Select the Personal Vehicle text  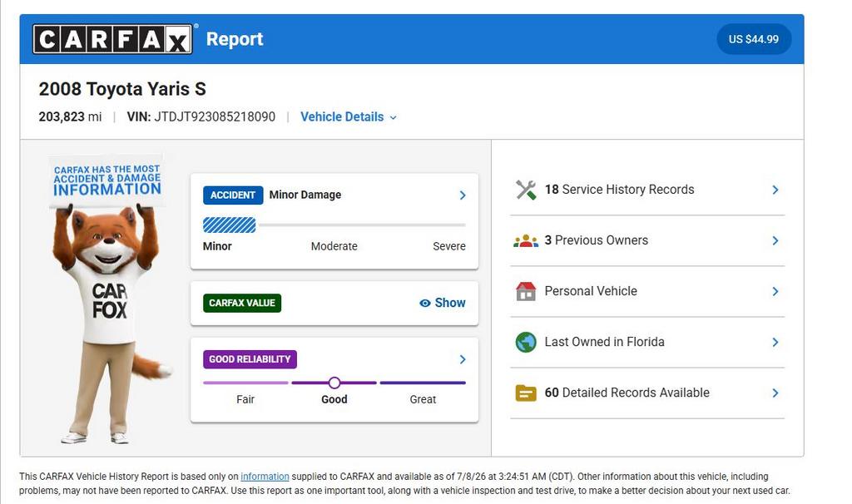(591, 291)
